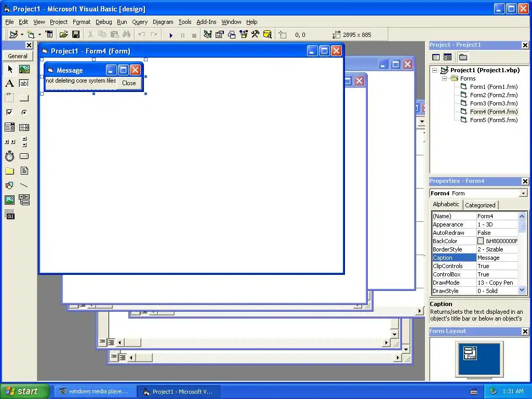The width and height of the screenshot is (532, 399).
Task: Open Add Standard EXE Project dropdown arrow
Action: click(22, 34)
